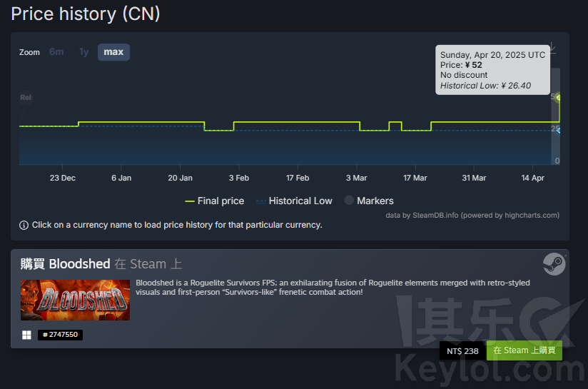Click the Windows platform icon
The image size is (588, 389).
26,335
